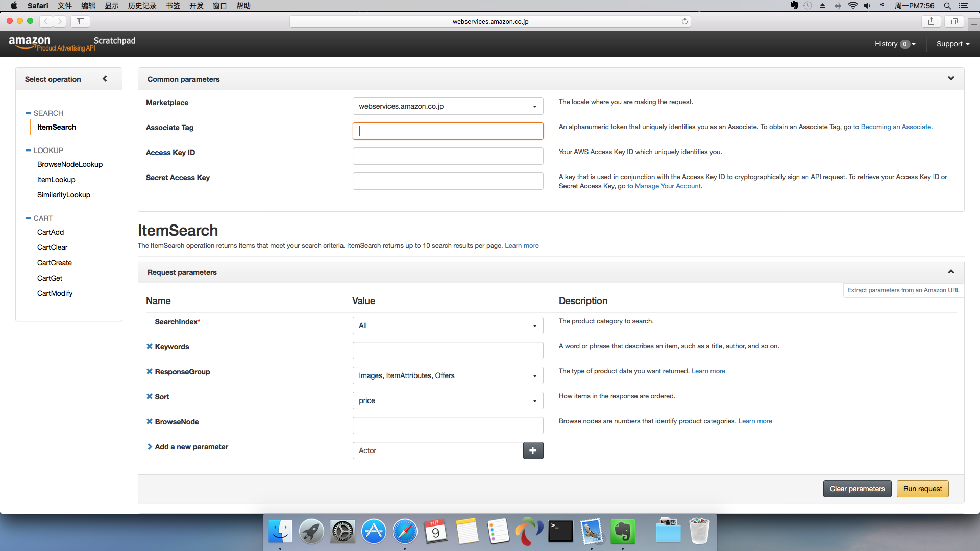Remove the BrowseNode parameter with X
This screenshot has width=980, height=551.
point(150,421)
